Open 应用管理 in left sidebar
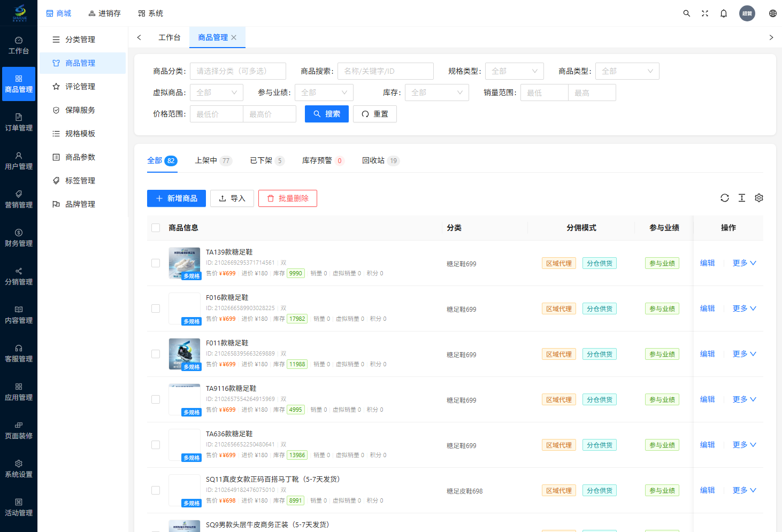Image resolution: width=782 pixels, height=532 pixels. click(19, 392)
